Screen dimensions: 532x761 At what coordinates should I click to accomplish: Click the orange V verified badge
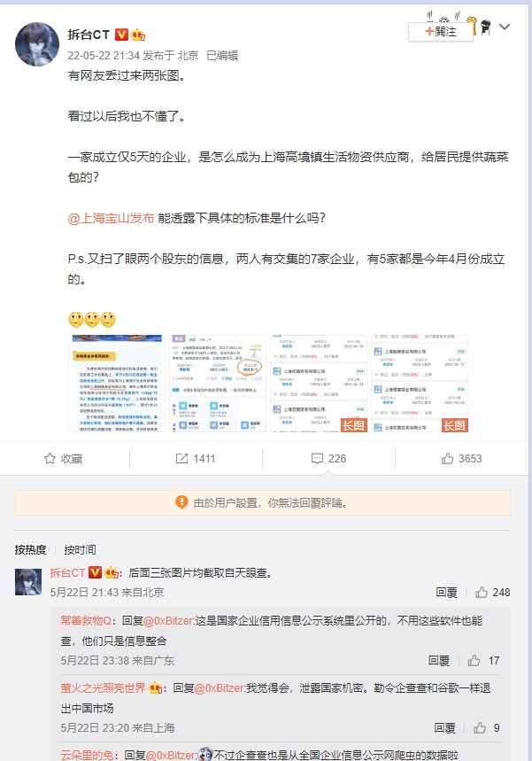(x=121, y=35)
